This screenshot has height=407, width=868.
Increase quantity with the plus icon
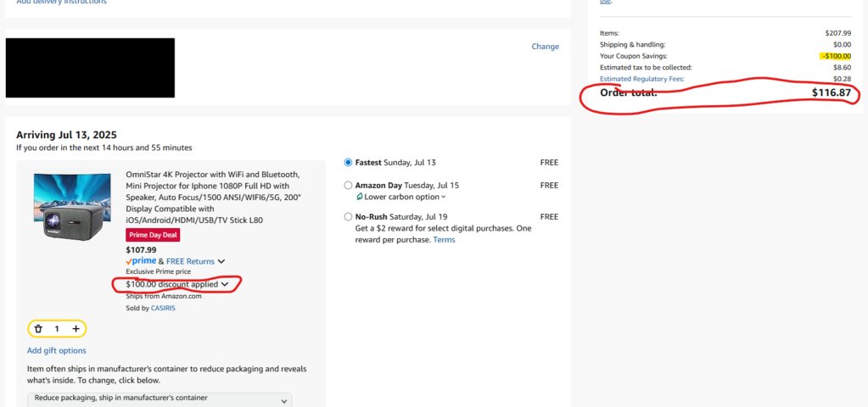(76, 329)
